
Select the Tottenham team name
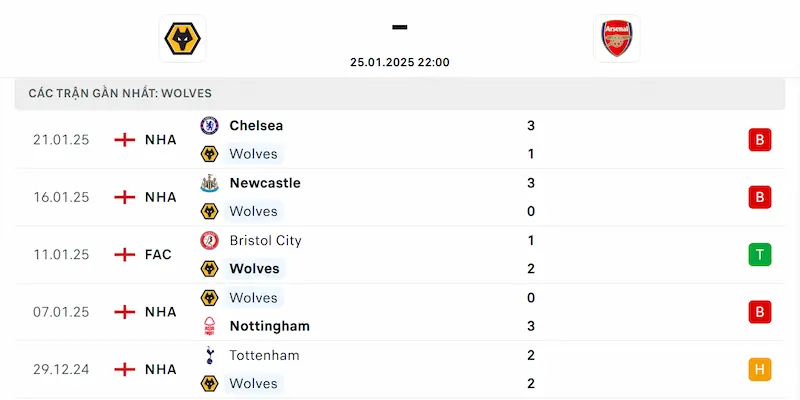pos(264,355)
